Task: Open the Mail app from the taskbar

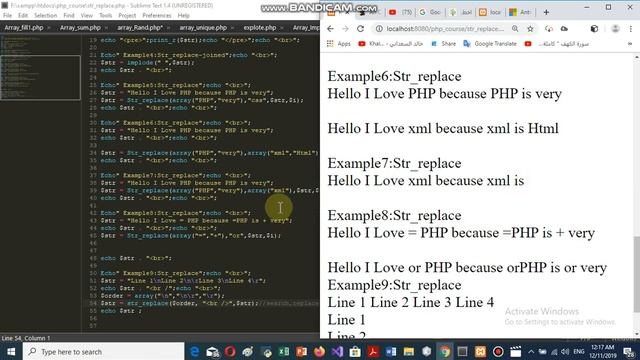Action: 213,351
